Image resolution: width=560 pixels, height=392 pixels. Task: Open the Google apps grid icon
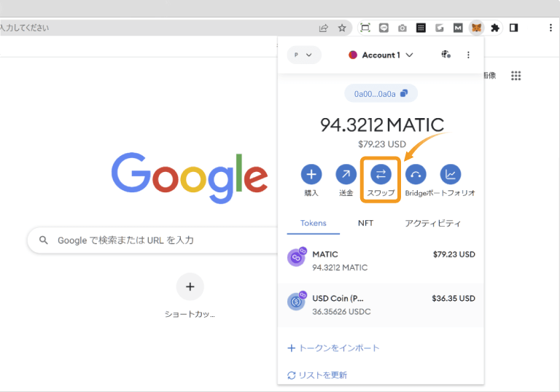coord(516,76)
